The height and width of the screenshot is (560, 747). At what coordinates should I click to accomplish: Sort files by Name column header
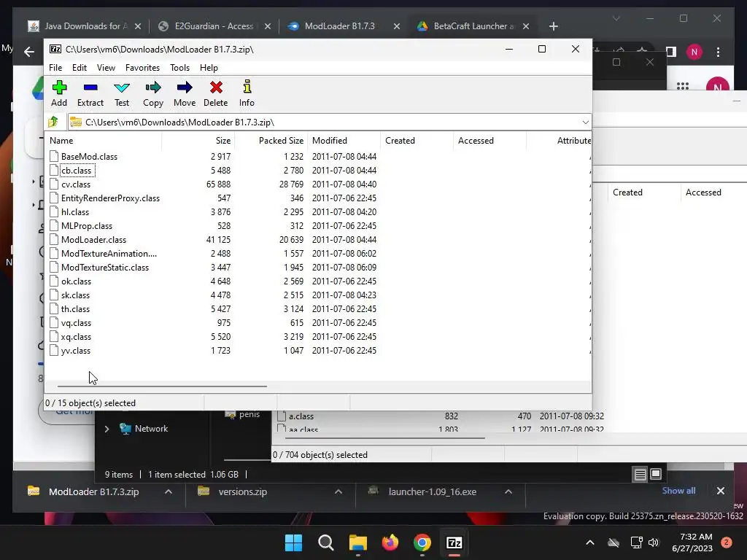tap(104, 141)
